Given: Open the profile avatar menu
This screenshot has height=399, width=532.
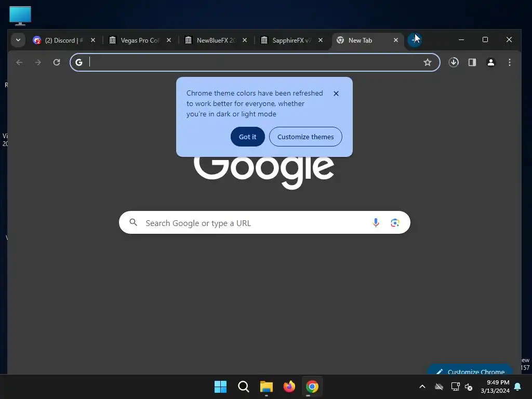Looking at the screenshot, I should click(x=490, y=62).
